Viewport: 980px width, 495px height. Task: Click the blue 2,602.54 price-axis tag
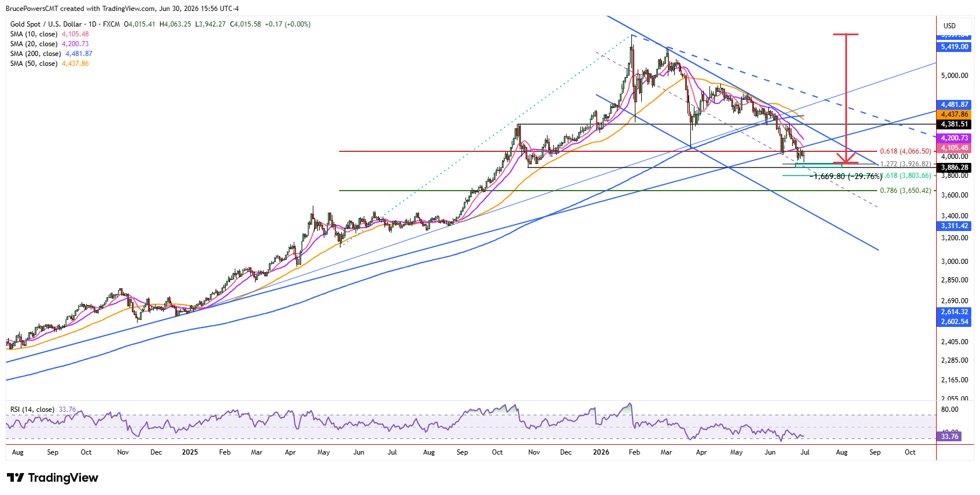(x=955, y=322)
